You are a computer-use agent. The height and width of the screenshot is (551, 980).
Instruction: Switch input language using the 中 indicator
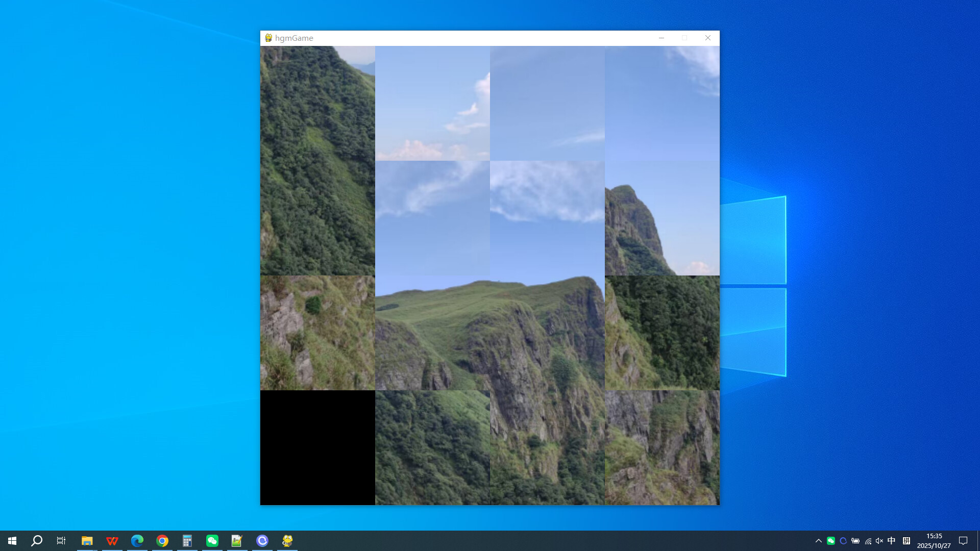click(891, 540)
